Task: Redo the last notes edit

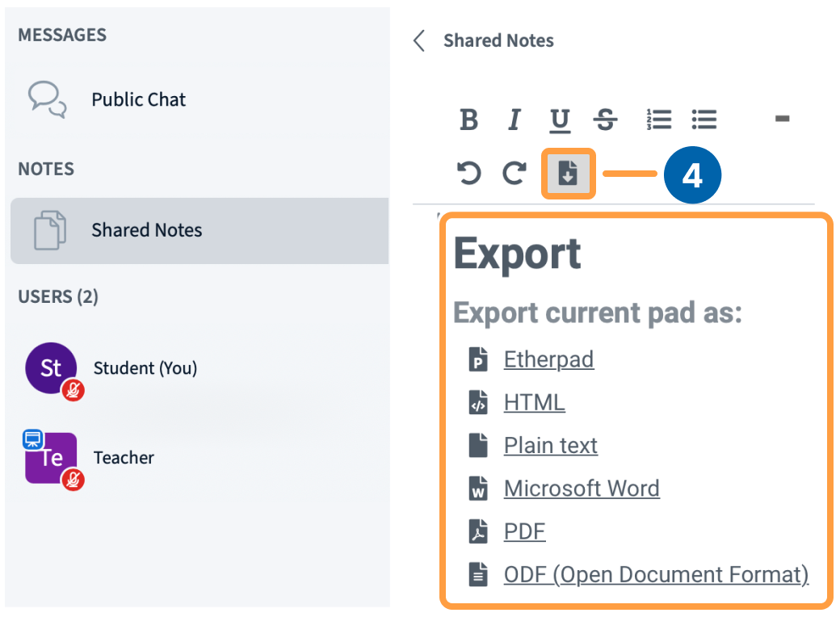Action: 514,173
